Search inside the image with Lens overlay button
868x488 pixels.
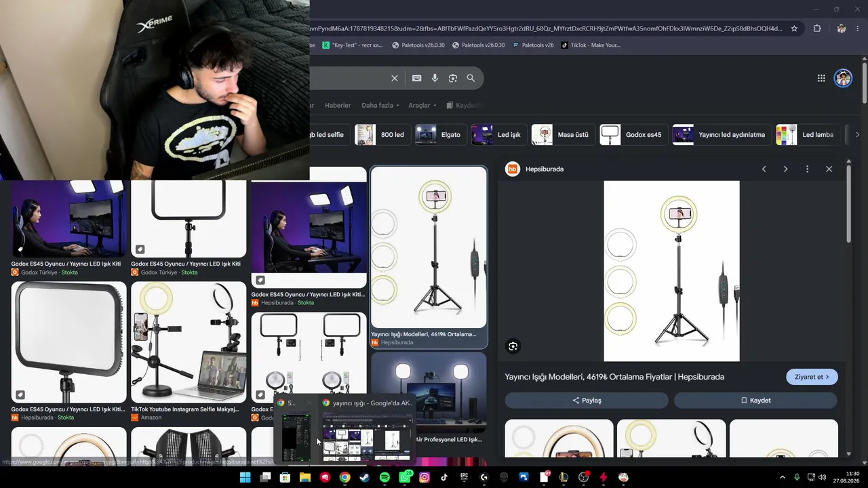513,346
